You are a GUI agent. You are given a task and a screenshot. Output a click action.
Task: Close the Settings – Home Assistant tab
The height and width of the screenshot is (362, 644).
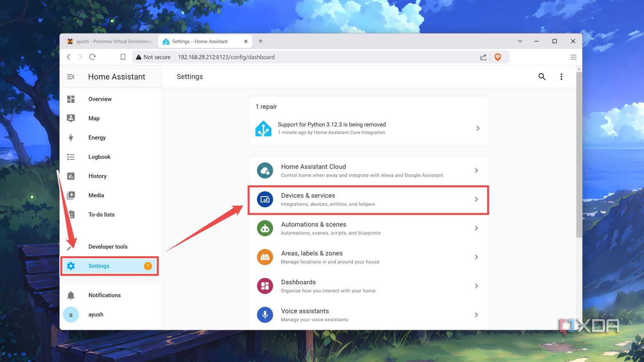click(x=246, y=41)
